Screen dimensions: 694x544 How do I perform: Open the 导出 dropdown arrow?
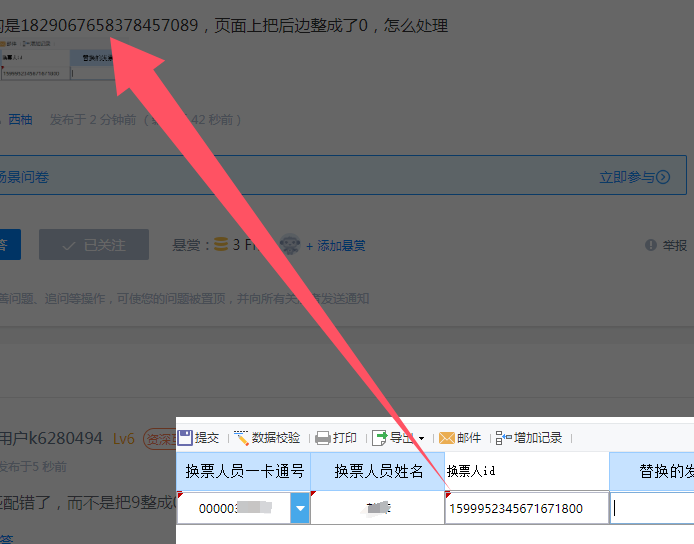421,438
